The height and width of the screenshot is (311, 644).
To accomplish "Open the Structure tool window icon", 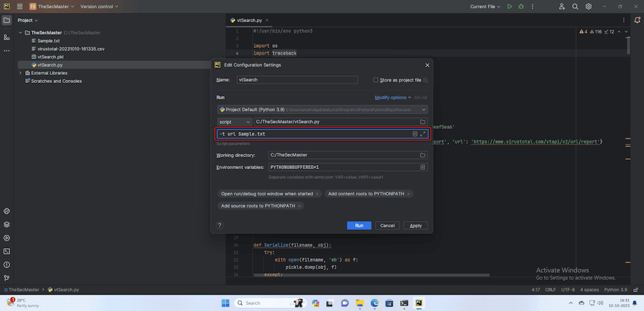I will pos(6,37).
